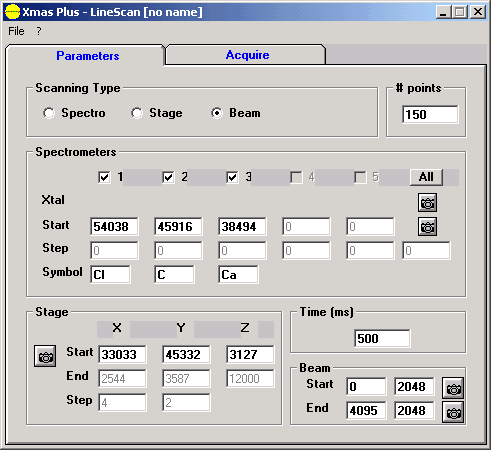
Task: Click the camera icon in the Stage group
Action: (45, 356)
